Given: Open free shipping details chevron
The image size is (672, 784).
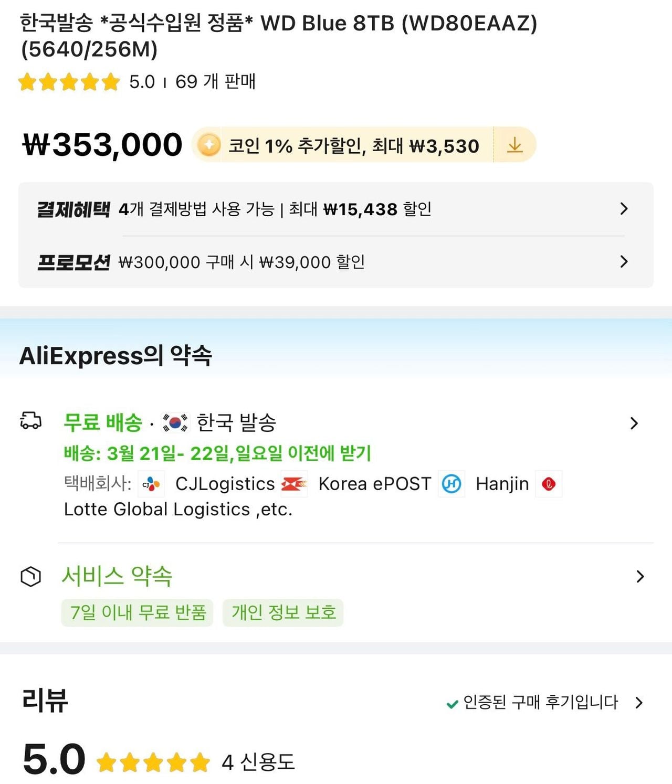Looking at the screenshot, I should [634, 423].
